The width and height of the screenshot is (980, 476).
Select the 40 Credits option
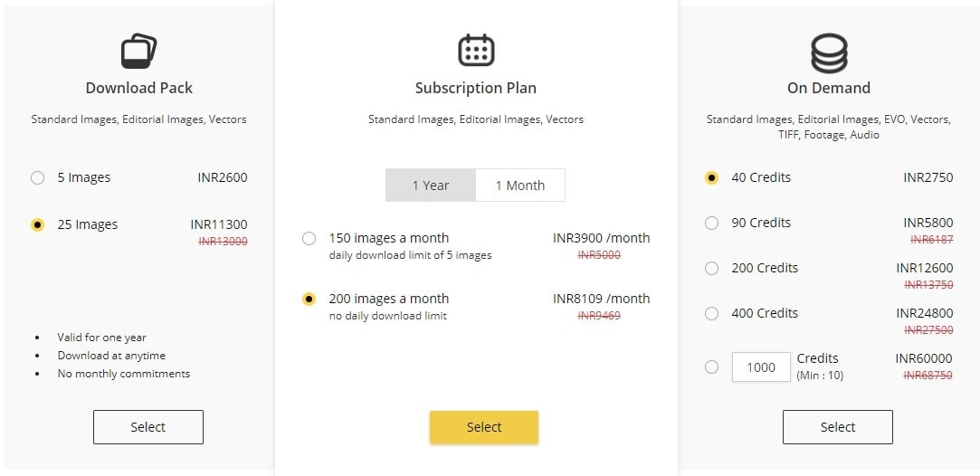tap(711, 178)
